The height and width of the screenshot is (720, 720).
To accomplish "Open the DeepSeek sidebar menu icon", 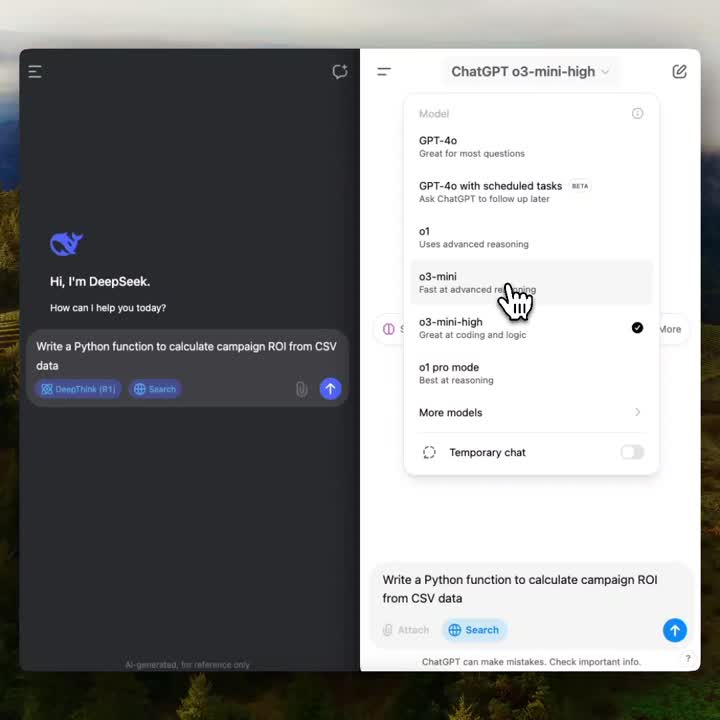I will coord(35,72).
